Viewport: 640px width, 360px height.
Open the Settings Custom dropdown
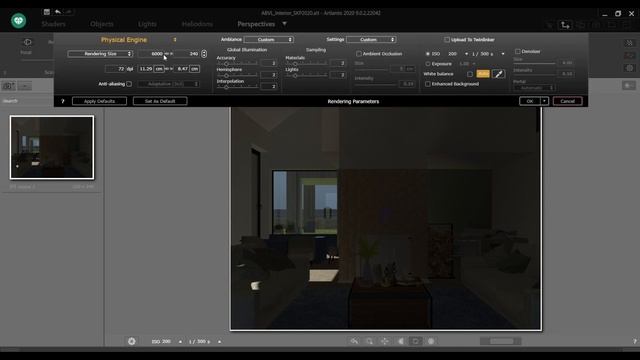coord(371,40)
